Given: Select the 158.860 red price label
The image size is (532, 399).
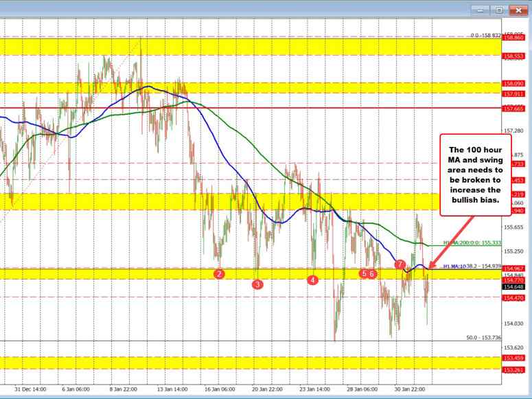Looking at the screenshot, I should point(513,38).
